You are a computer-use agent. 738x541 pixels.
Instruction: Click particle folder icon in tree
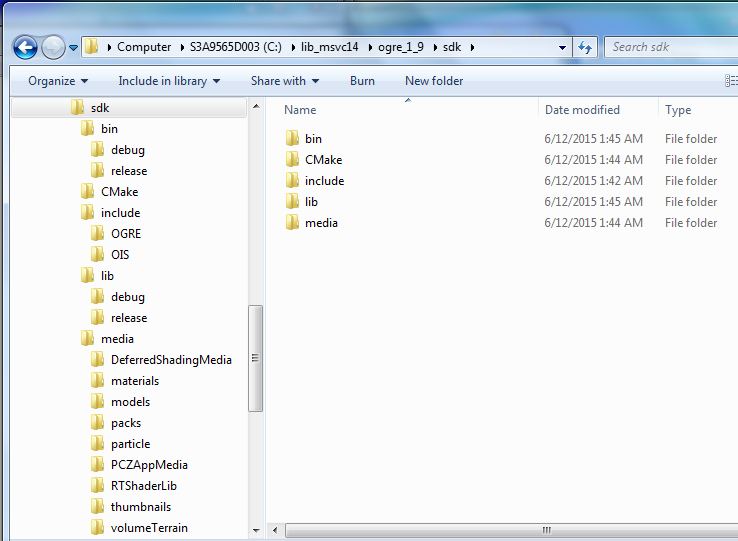pyautogui.click(x=97, y=444)
